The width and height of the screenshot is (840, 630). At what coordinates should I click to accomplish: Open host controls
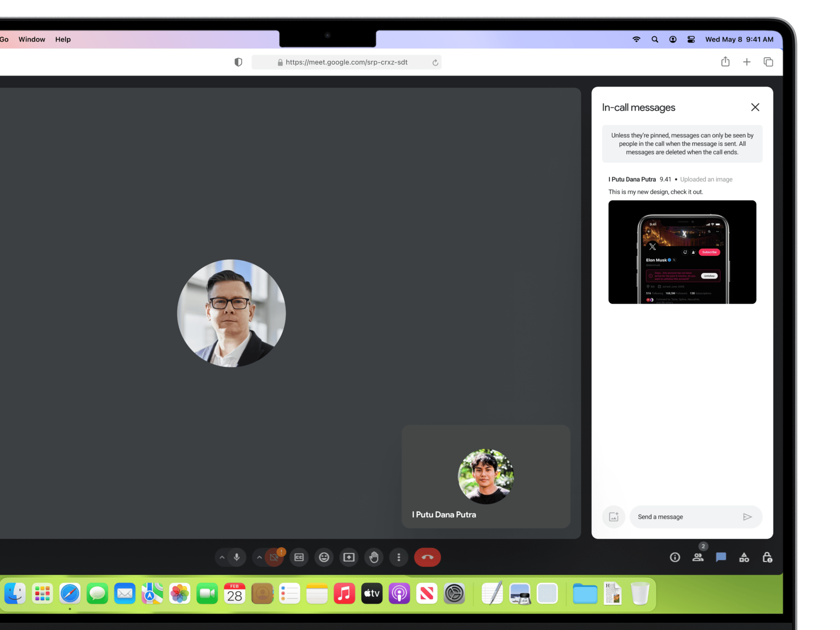[767, 557]
